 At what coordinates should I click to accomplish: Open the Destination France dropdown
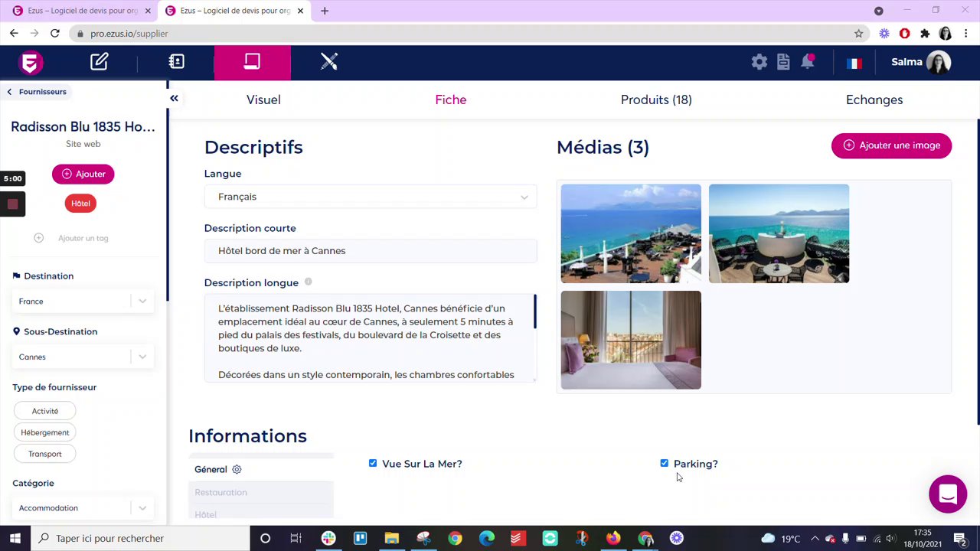click(83, 302)
